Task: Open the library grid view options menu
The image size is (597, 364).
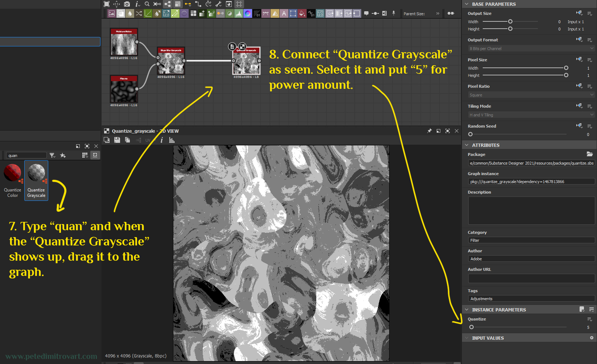Action: 85,155
